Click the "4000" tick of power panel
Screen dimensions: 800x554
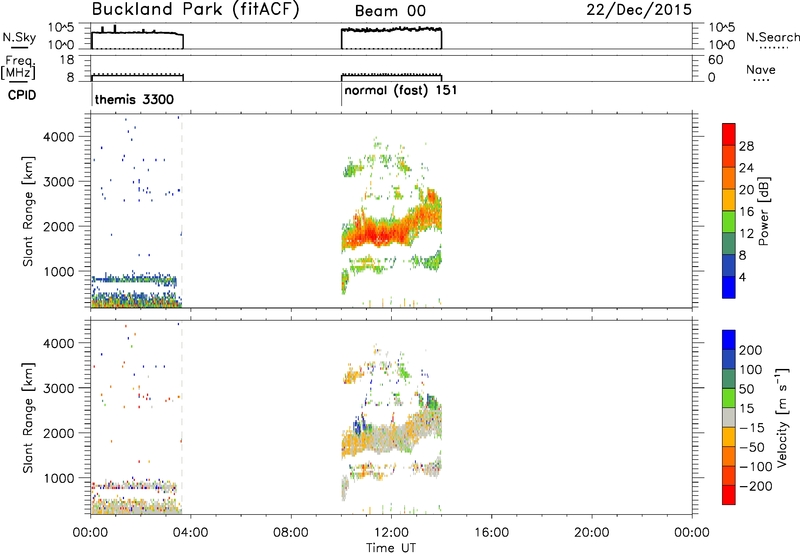(59, 137)
